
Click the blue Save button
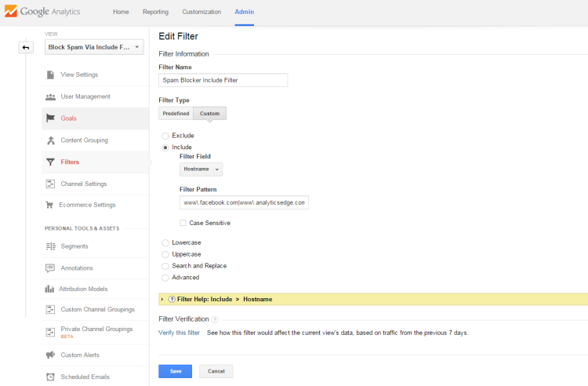175,371
